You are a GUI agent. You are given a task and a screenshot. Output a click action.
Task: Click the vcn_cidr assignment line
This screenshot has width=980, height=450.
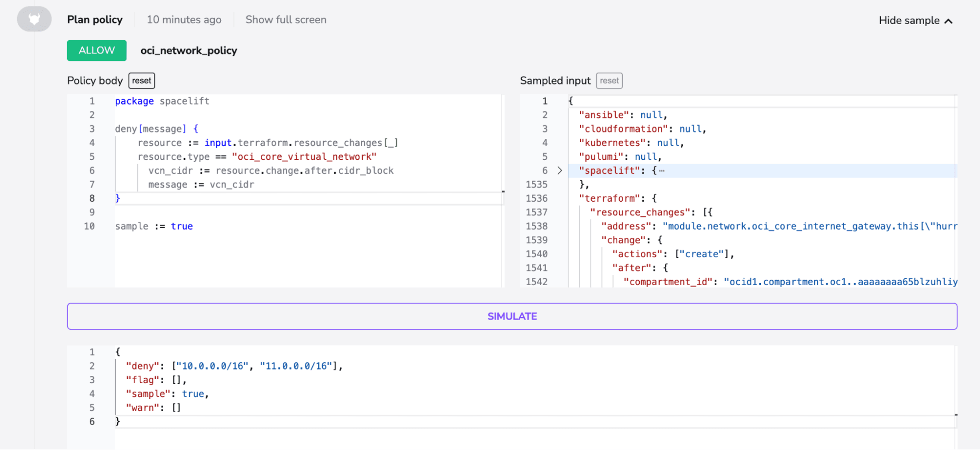(x=271, y=170)
